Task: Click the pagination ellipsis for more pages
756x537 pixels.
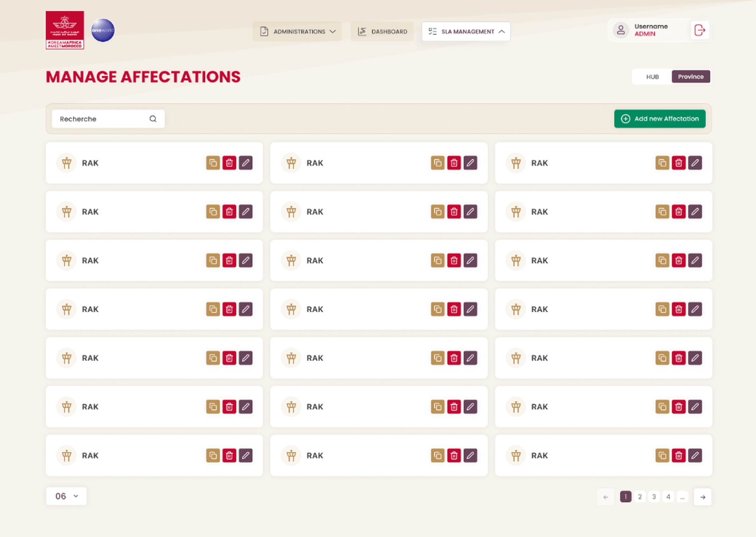Action: click(x=682, y=497)
